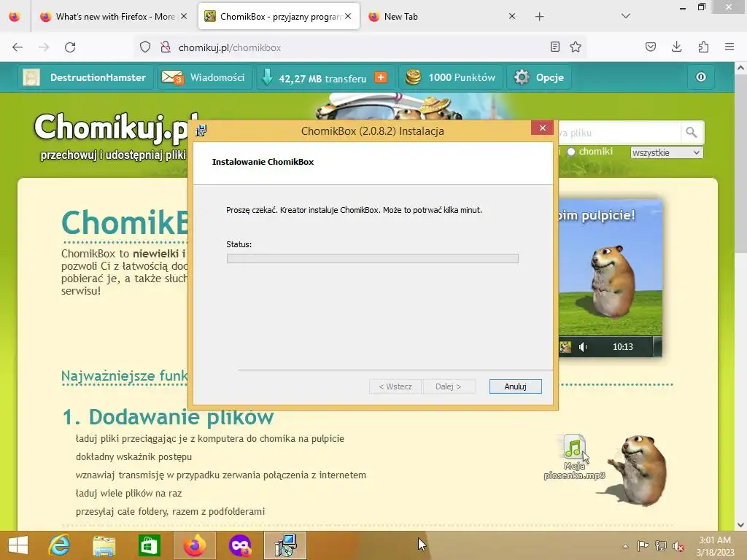
Task: Reload the current page
Action: tap(70, 47)
